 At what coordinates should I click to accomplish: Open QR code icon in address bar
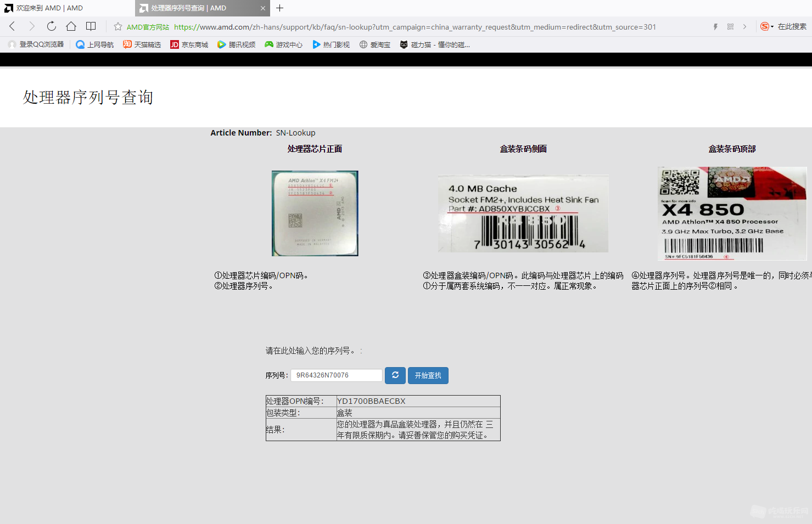730,26
